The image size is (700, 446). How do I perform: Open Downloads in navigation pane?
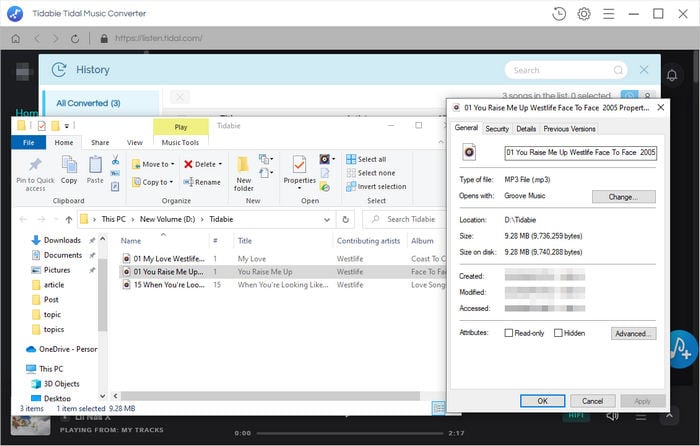[62, 240]
